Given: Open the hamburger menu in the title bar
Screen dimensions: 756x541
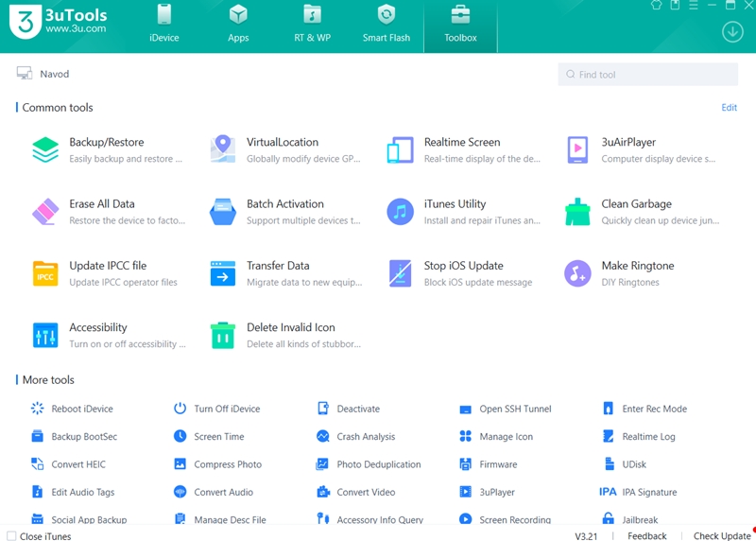Looking at the screenshot, I should pos(694,6).
